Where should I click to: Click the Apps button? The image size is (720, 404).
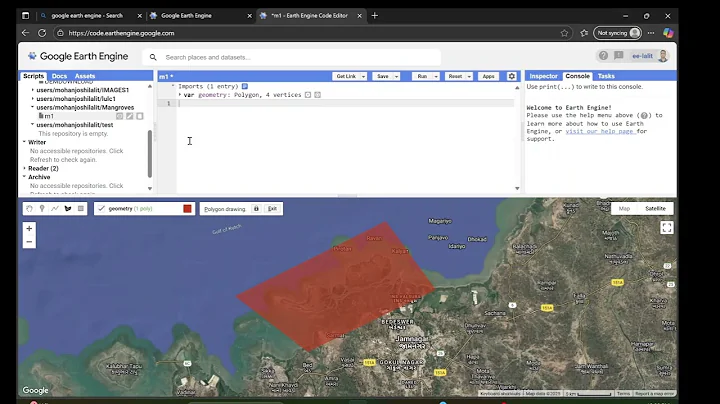(x=488, y=76)
